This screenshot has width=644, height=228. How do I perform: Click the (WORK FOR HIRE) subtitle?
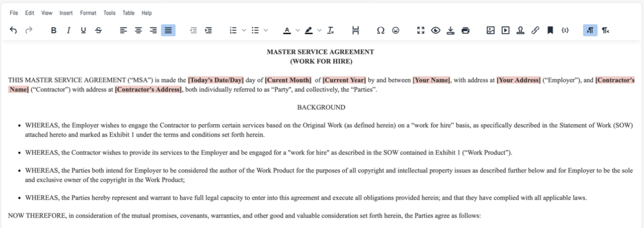pos(321,61)
